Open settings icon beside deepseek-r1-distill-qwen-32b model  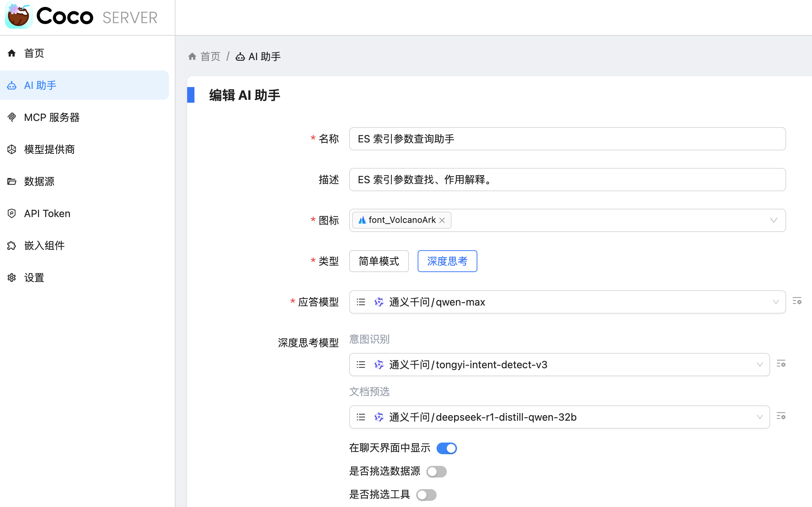click(x=781, y=416)
